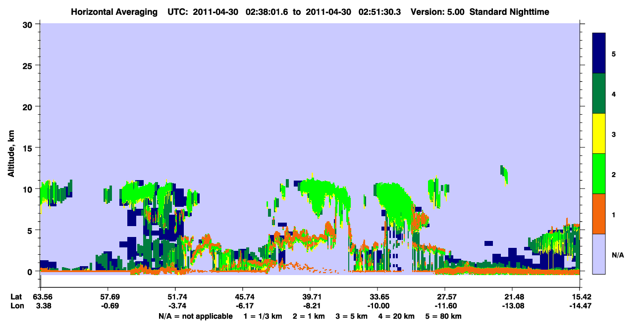Click the y-axis tick label 25
The image size is (644, 330).
point(29,65)
